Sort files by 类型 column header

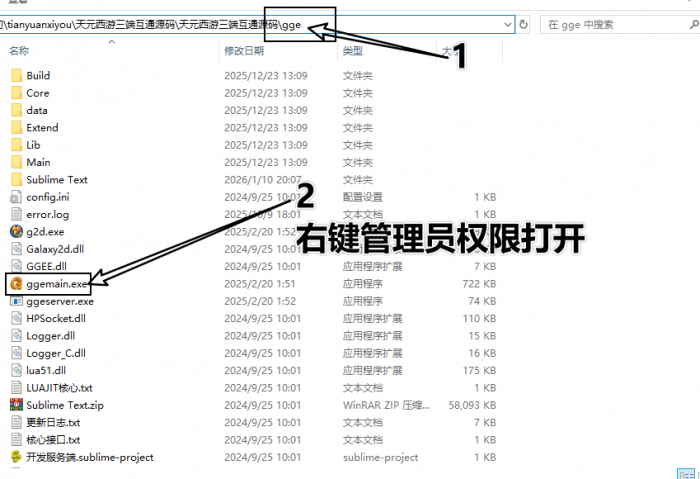tap(353, 51)
